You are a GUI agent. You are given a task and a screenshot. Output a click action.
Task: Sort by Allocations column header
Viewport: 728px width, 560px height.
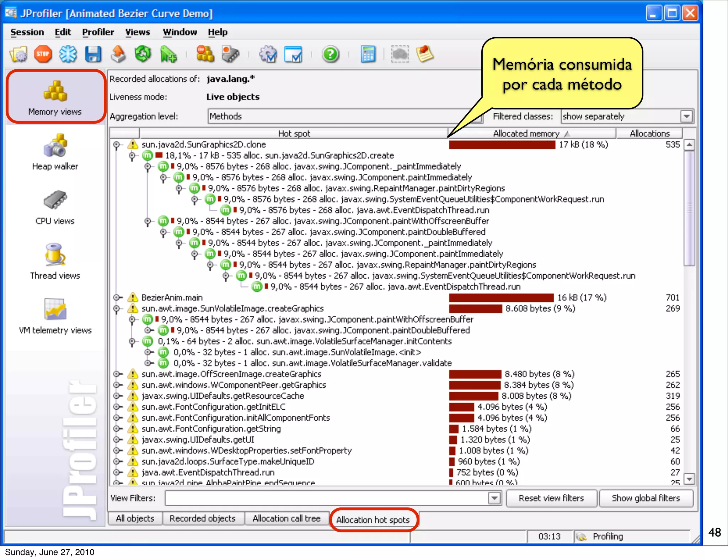pyautogui.click(x=649, y=133)
